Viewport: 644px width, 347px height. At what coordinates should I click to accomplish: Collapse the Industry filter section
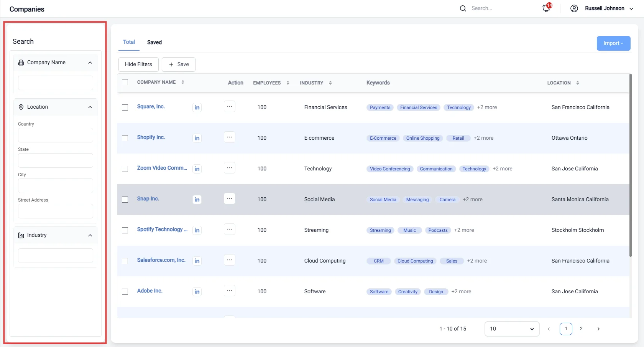90,235
